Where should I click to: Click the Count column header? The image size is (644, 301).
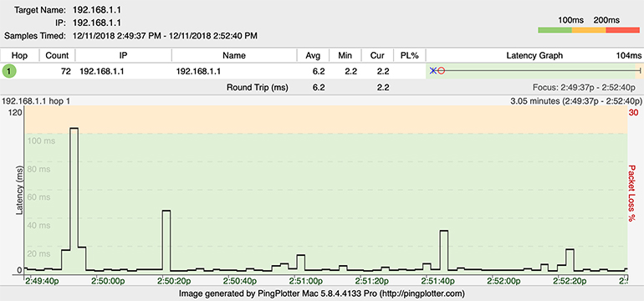tap(57, 55)
